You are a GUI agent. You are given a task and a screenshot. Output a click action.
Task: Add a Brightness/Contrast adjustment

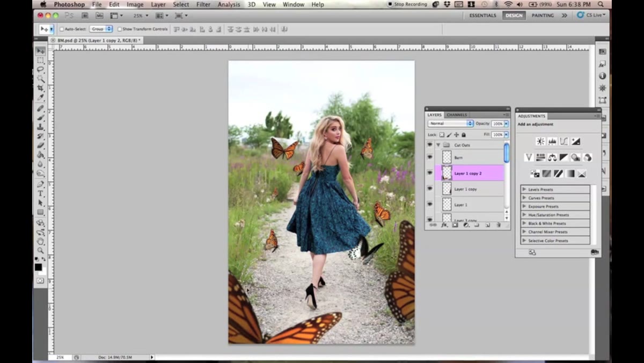pos(540,141)
